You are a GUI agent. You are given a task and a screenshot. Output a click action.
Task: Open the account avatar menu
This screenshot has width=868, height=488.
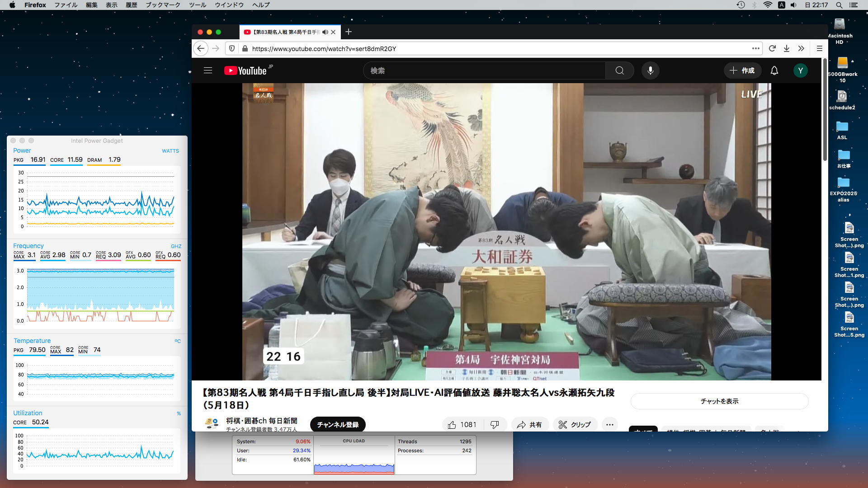click(800, 70)
